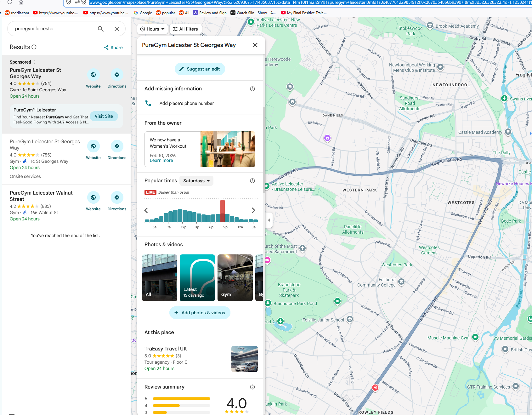Open the Latest photos thumbnail
The width and height of the screenshot is (532, 415).
click(x=197, y=278)
